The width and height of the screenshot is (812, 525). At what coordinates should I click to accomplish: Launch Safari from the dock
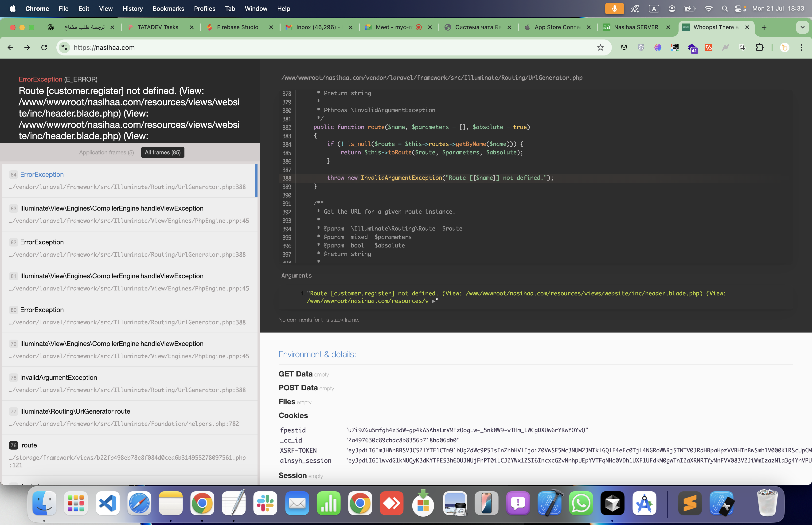(139, 503)
